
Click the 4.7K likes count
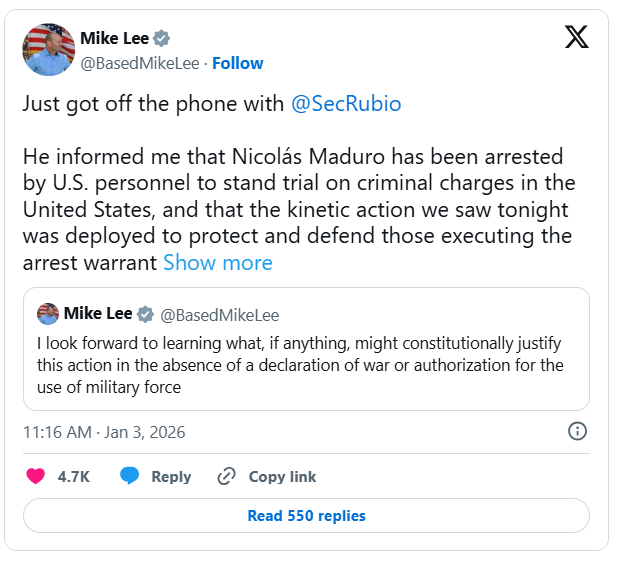coord(74,477)
